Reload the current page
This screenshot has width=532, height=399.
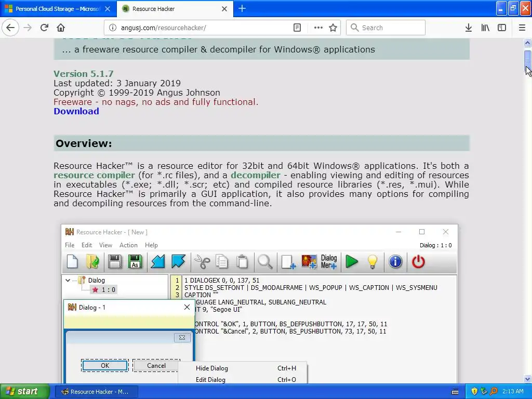point(44,28)
